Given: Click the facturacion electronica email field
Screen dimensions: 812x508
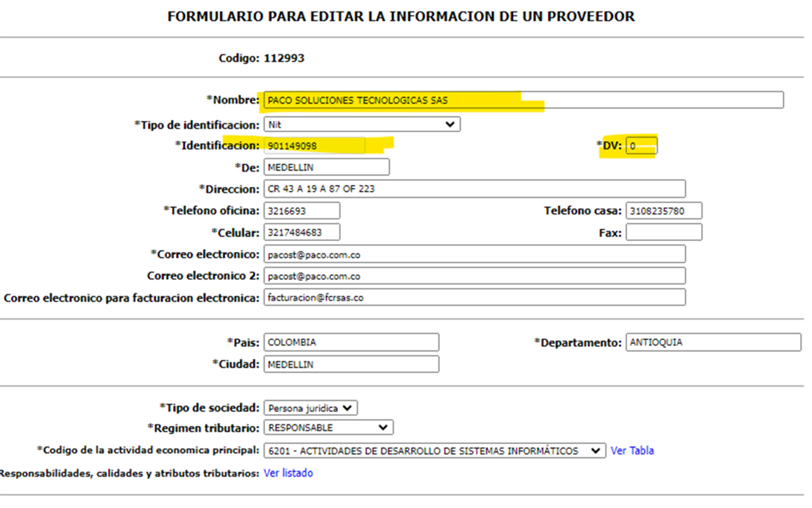Looking at the screenshot, I should coord(474,297).
